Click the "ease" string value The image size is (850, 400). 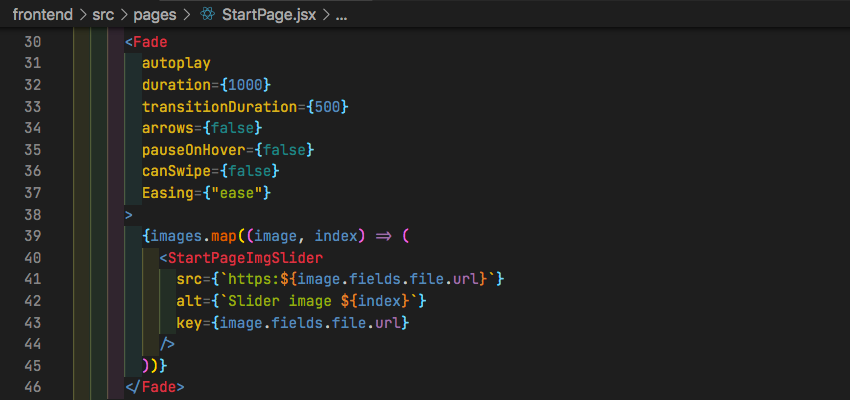pyautogui.click(x=236, y=193)
